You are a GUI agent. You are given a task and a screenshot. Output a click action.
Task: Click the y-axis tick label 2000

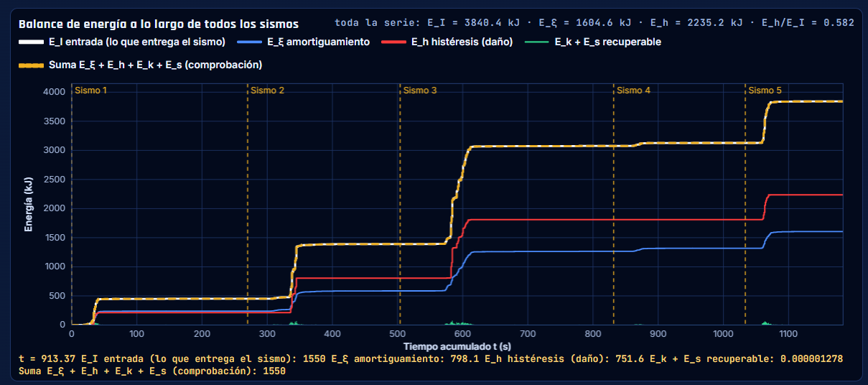[x=54, y=208]
